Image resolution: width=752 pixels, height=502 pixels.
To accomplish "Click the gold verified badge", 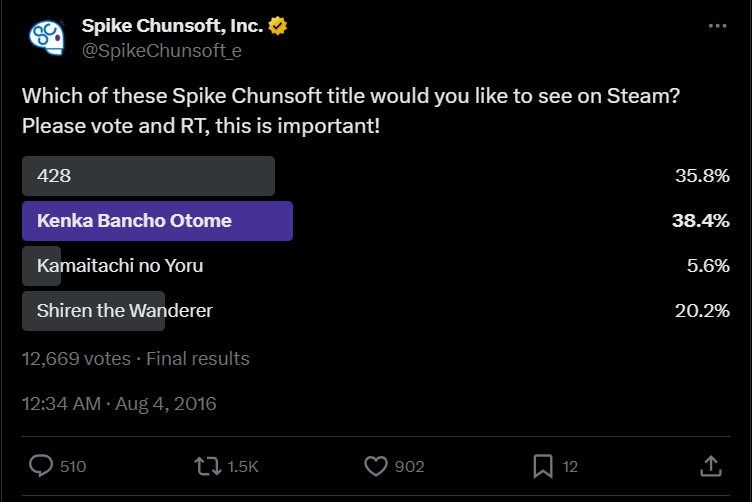I will 278,27.
